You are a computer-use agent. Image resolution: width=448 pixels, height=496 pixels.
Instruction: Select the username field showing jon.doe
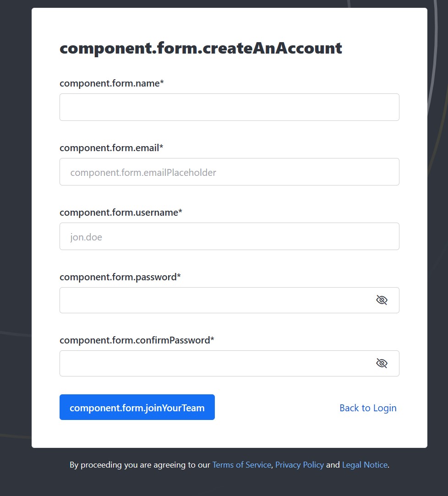(x=229, y=236)
